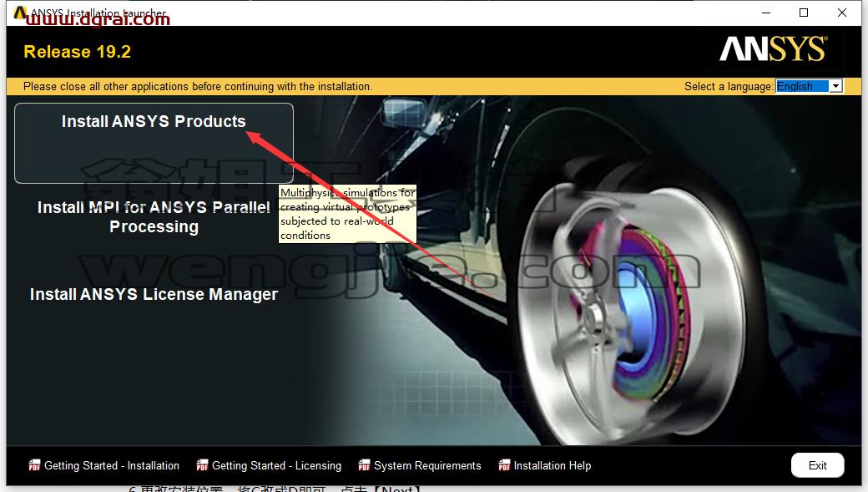Click the Exit button
Viewport: 868px width, 492px height.
[818, 465]
